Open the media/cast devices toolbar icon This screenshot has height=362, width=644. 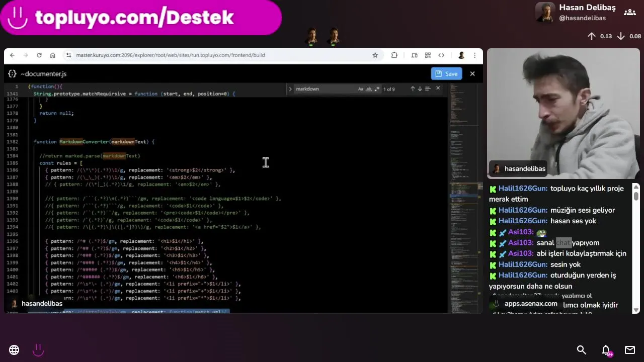coord(415,55)
